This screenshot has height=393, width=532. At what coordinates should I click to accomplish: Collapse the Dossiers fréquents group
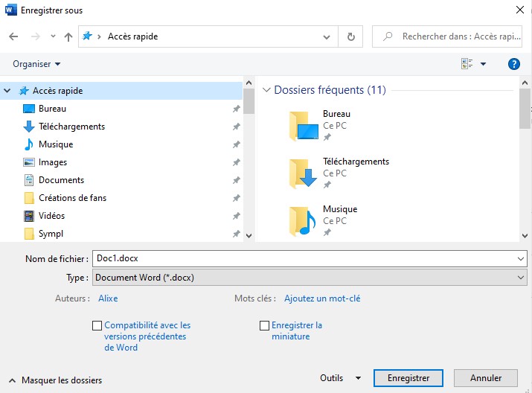coord(267,91)
